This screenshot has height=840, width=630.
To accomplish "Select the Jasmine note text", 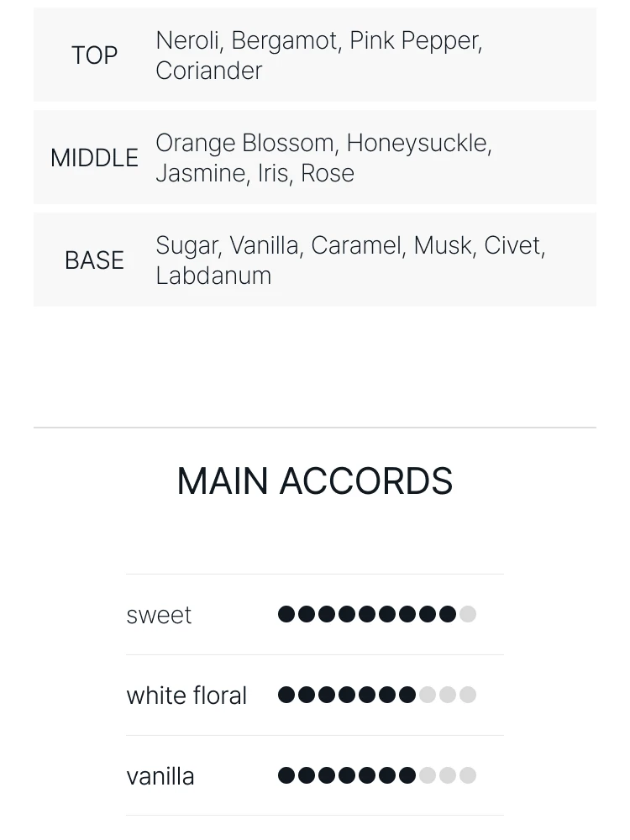I will coord(191,173).
